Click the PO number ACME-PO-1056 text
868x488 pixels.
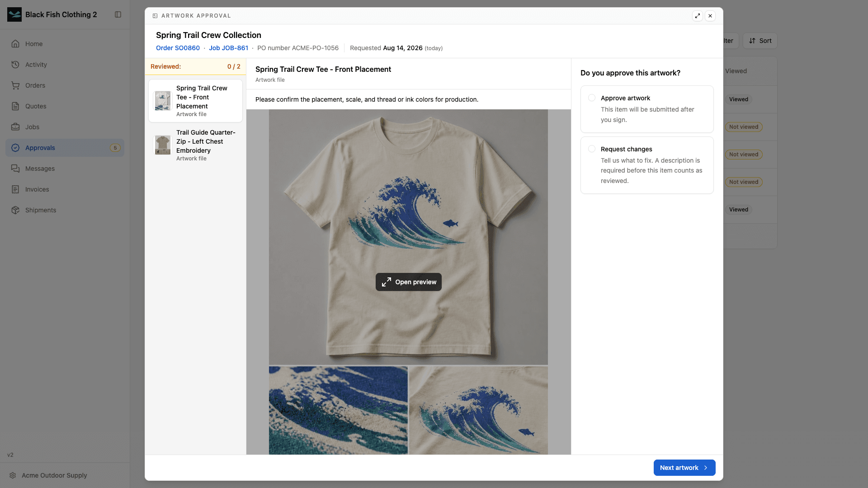pyautogui.click(x=298, y=48)
